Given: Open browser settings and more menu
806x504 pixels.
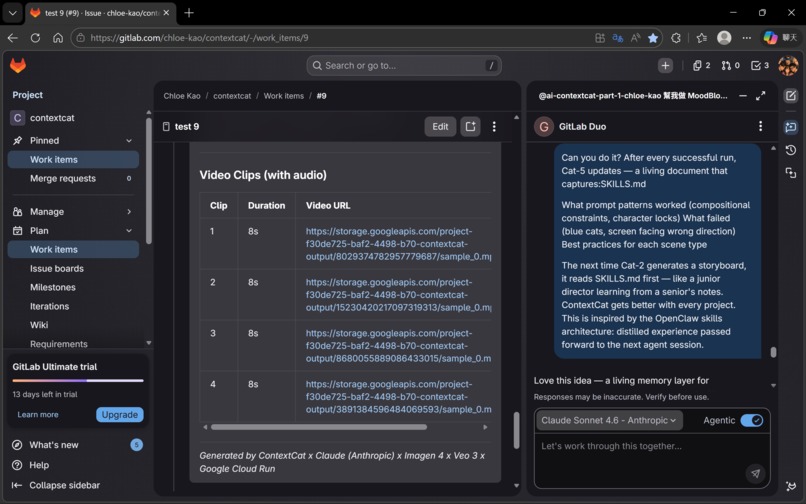Looking at the screenshot, I should pyautogui.click(x=746, y=38).
